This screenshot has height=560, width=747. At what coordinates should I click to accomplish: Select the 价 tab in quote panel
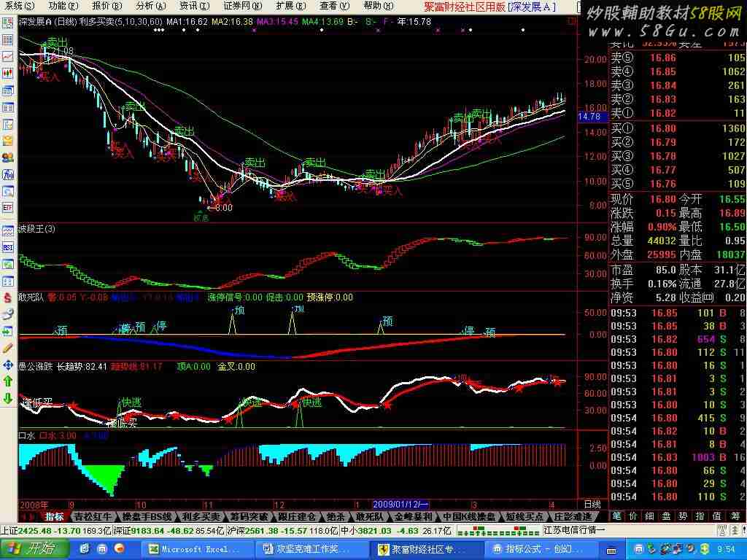pyautogui.click(x=633, y=517)
